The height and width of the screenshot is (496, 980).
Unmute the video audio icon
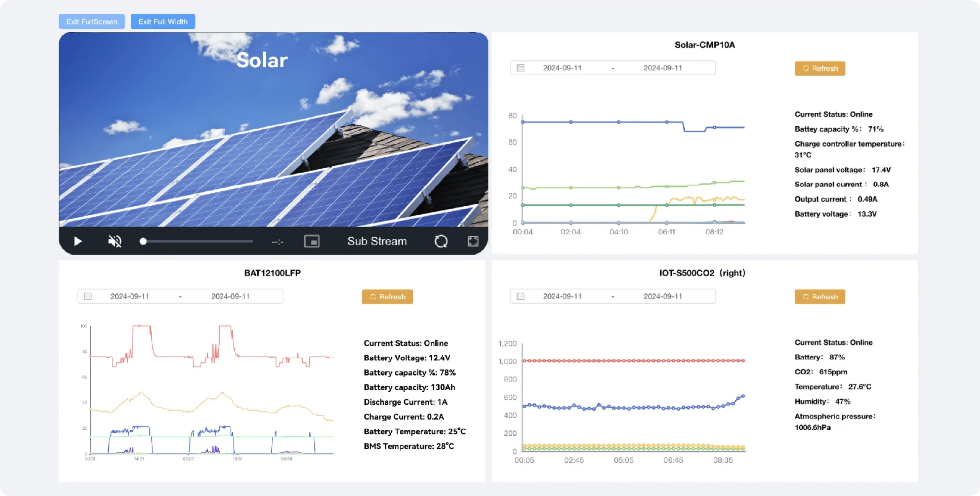[114, 241]
